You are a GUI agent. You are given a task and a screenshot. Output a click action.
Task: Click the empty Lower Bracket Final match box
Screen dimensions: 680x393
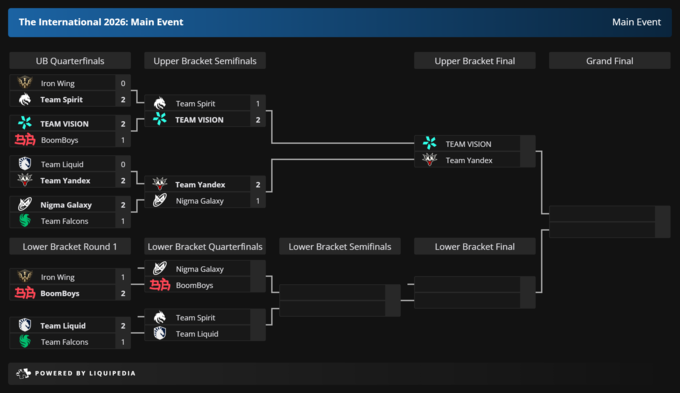click(475, 292)
